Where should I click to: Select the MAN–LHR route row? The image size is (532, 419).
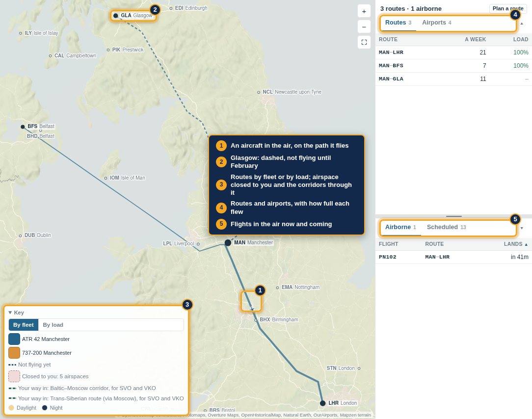tap(453, 52)
